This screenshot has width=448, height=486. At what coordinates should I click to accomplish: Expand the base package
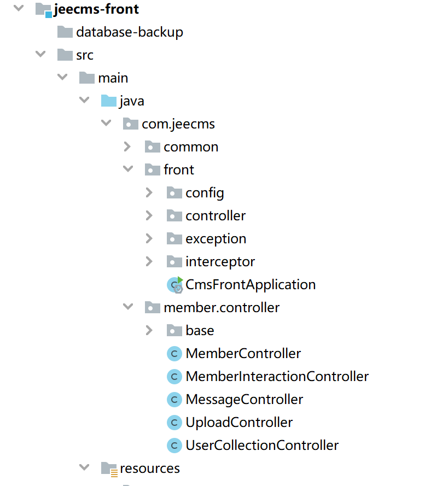pyautogui.click(x=149, y=331)
